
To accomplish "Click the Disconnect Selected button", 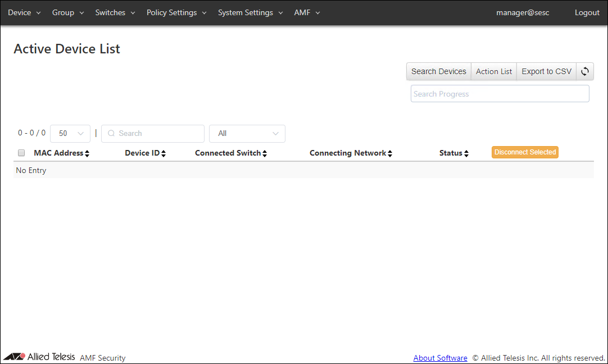I will pyautogui.click(x=525, y=152).
